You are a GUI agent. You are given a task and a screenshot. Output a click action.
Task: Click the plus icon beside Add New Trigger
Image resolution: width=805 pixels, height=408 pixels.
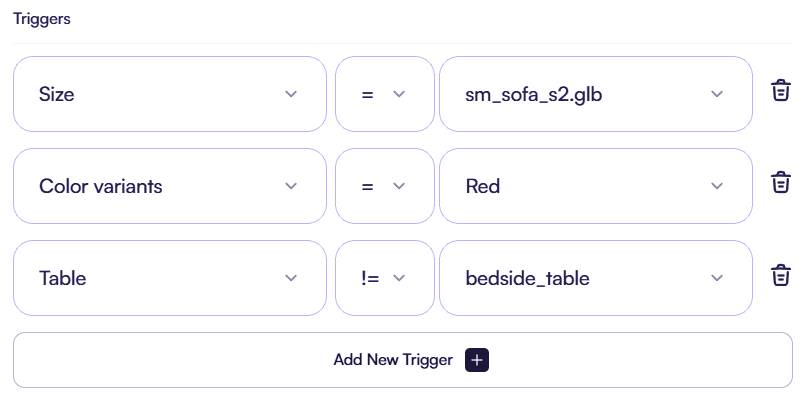(x=477, y=360)
